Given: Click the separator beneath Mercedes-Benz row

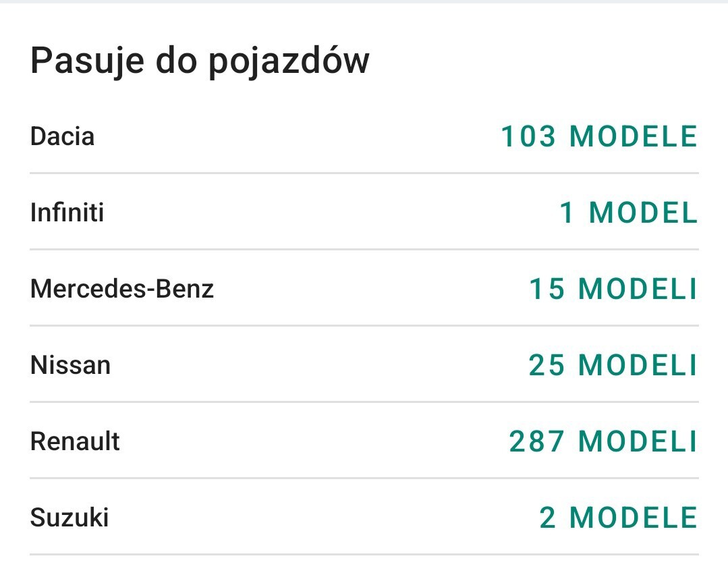Looking at the screenshot, I should tap(364, 326).
